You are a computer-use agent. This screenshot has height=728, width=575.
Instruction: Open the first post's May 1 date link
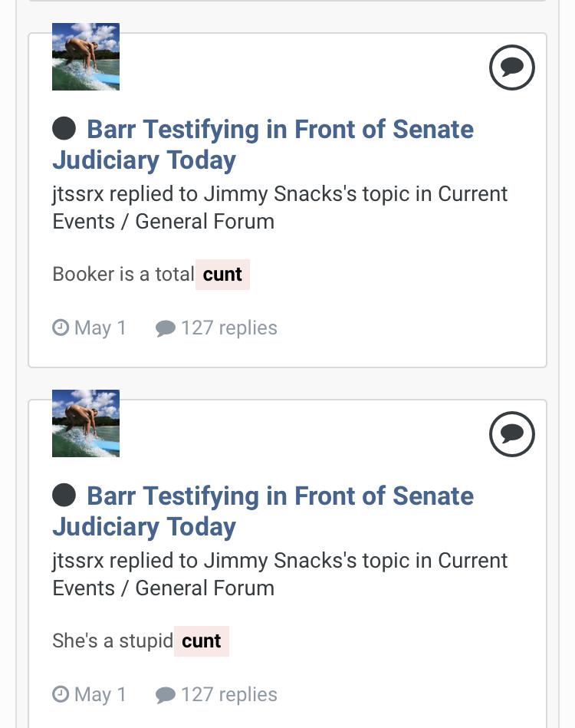(100, 328)
